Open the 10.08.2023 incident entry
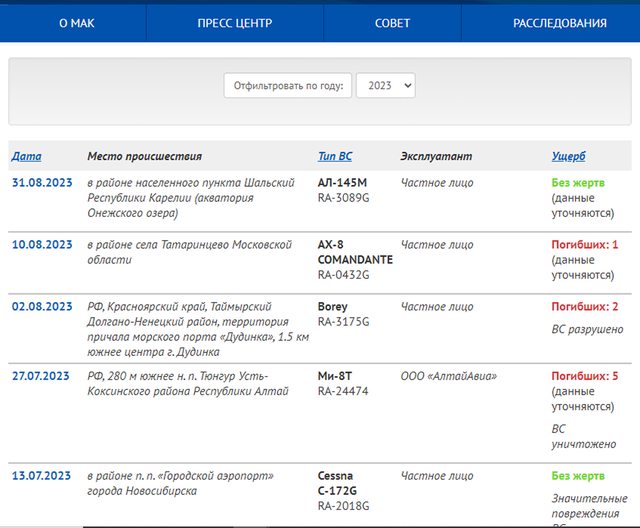 [42, 244]
